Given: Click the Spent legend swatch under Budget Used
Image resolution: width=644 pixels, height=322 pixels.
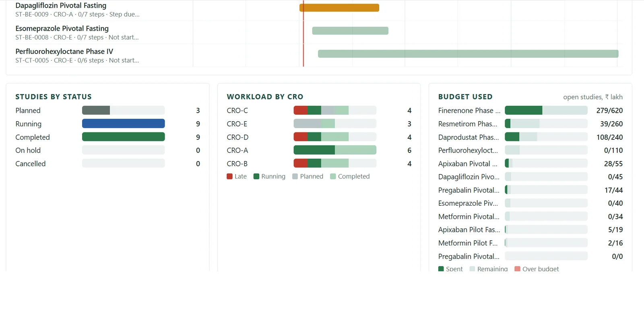Looking at the screenshot, I should [441, 269].
